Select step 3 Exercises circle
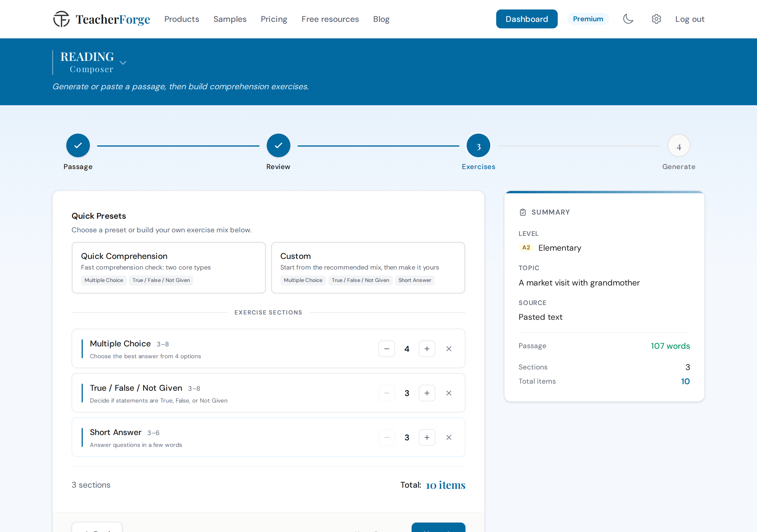The image size is (757, 532). pyautogui.click(x=478, y=145)
